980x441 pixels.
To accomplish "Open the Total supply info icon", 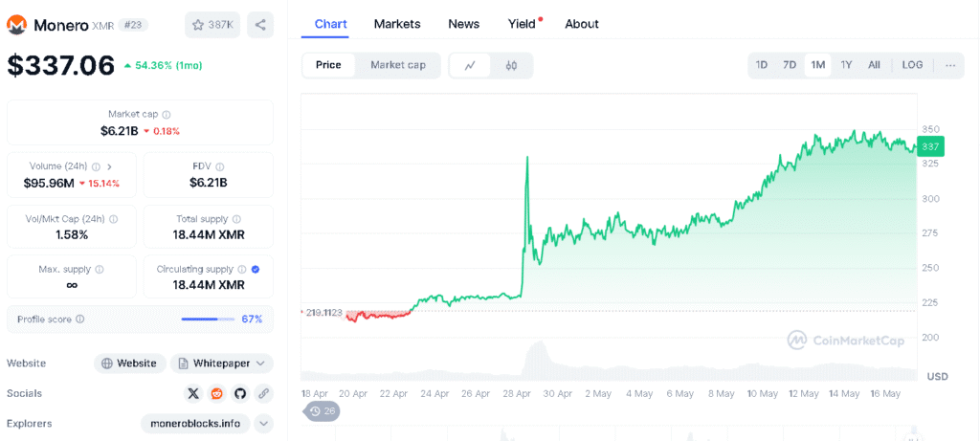I will [238, 219].
